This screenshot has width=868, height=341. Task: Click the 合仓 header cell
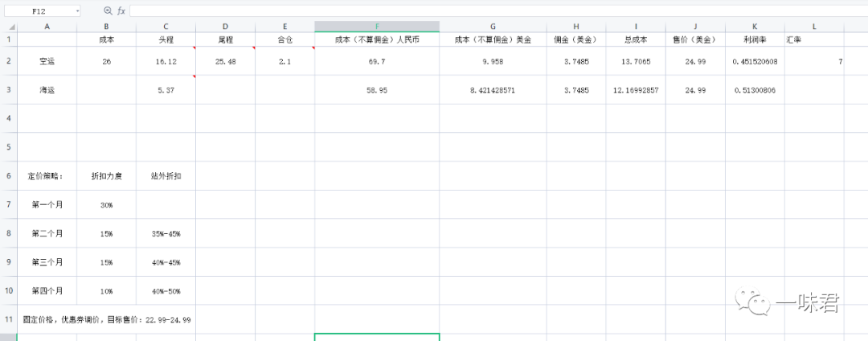point(285,39)
